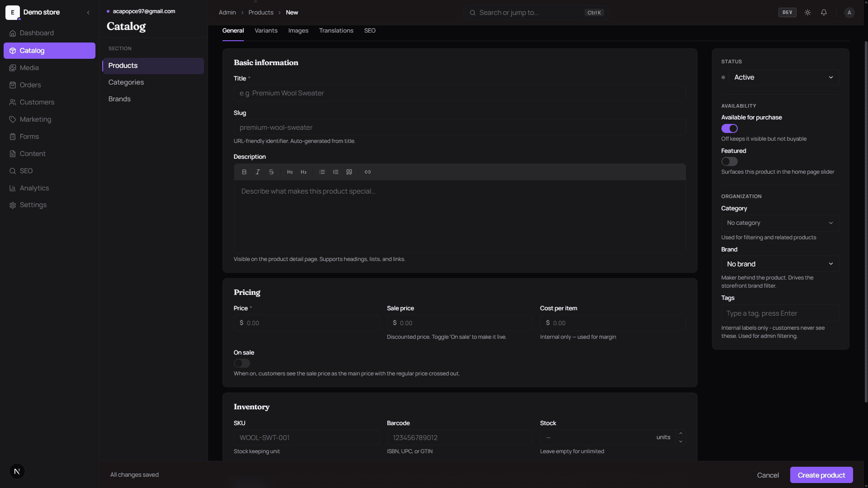Viewport: 868px width, 488px height.
Task: Click into the Description text area
Action: point(460,216)
